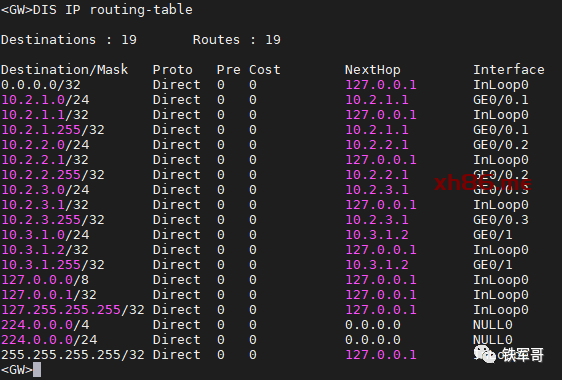The width and height of the screenshot is (562, 380).
Task: Click the 255.255.255.255/32 destination entry
Action: [73, 355]
